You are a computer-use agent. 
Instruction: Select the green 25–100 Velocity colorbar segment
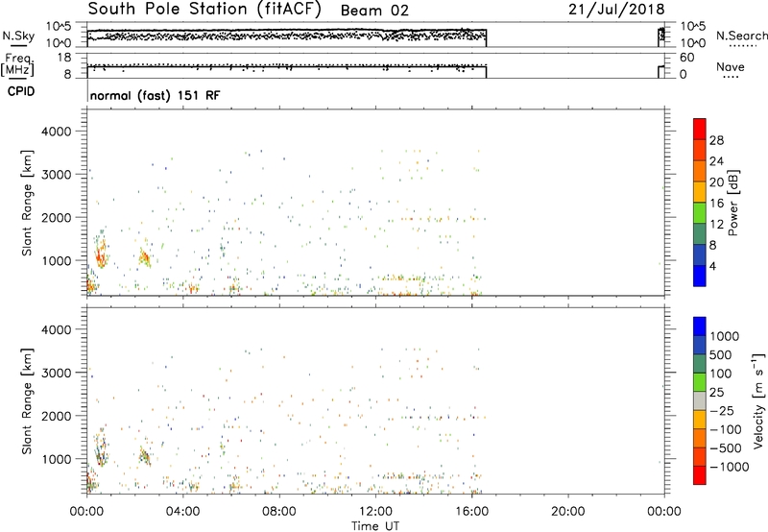[700, 382]
